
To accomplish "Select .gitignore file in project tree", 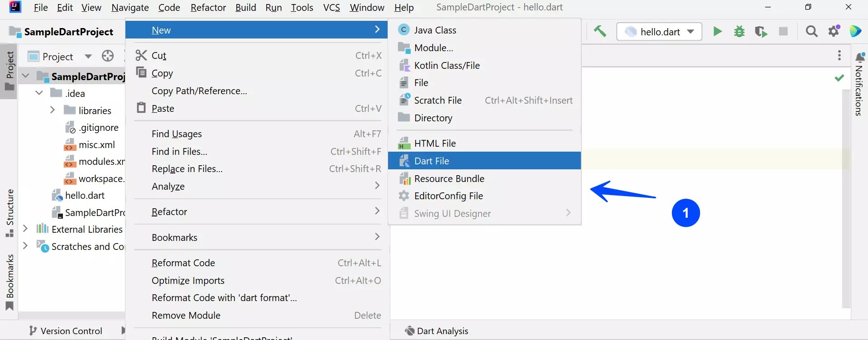I will point(92,128).
